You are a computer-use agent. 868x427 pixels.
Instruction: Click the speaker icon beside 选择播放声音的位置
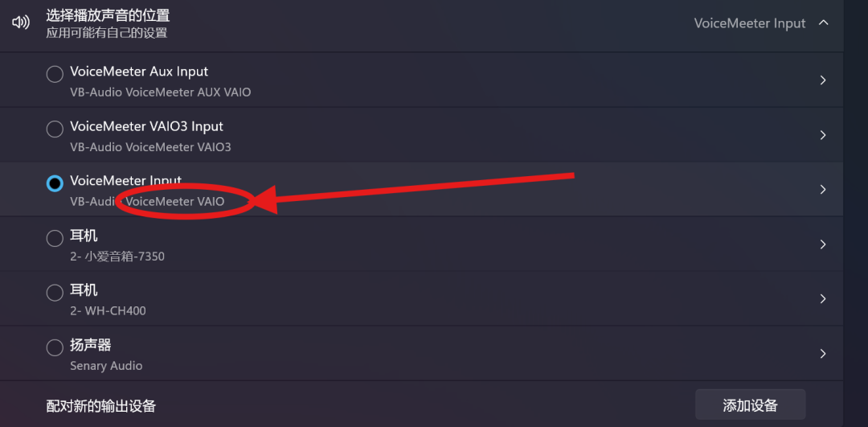[x=21, y=23]
